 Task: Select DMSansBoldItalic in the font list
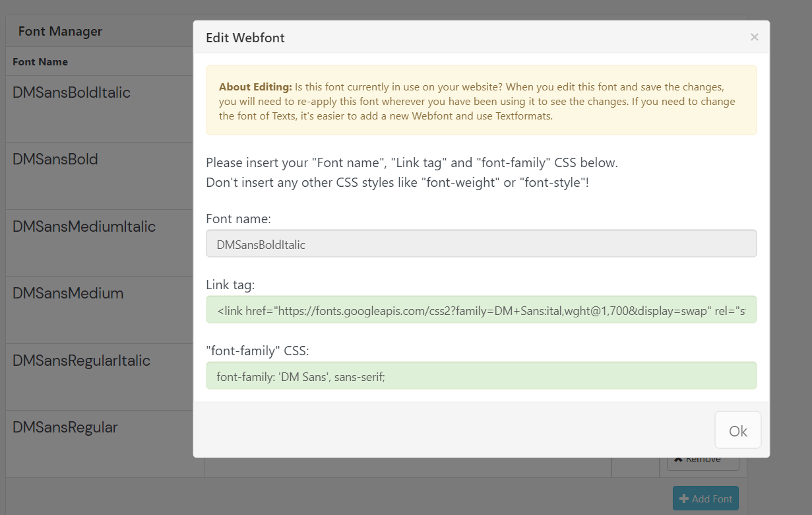pos(71,92)
